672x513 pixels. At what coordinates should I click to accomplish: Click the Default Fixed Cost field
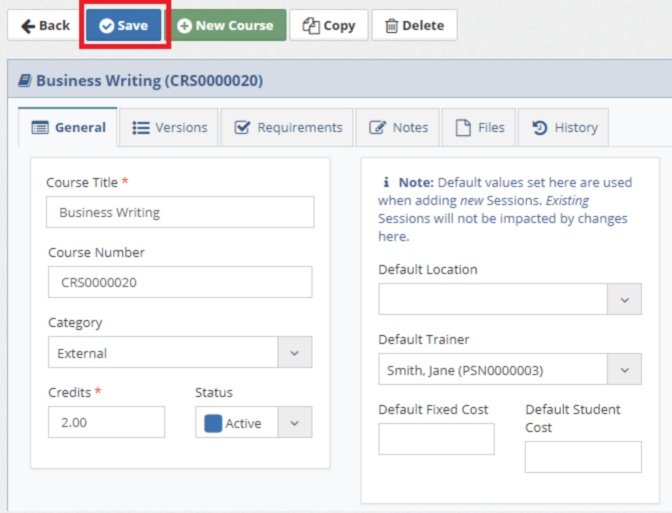[436, 439]
